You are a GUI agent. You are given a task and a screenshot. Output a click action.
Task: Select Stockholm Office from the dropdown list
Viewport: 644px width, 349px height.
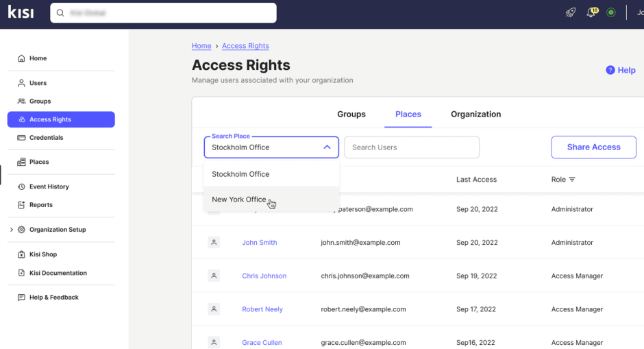point(271,174)
